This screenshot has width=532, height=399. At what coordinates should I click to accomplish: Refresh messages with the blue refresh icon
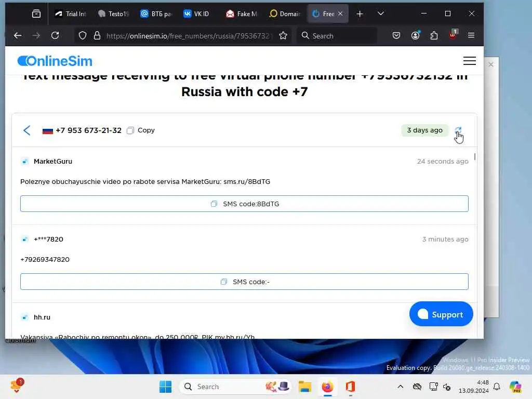[458, 130]
